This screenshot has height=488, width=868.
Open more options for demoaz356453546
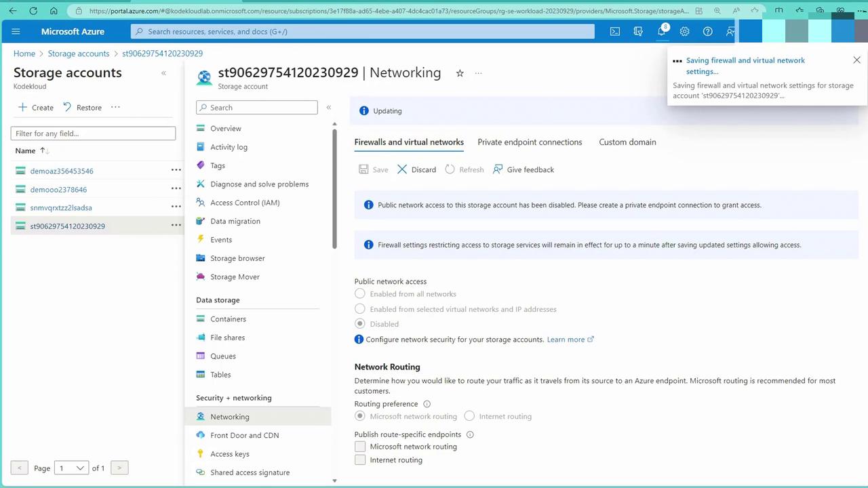coord(176,170)
